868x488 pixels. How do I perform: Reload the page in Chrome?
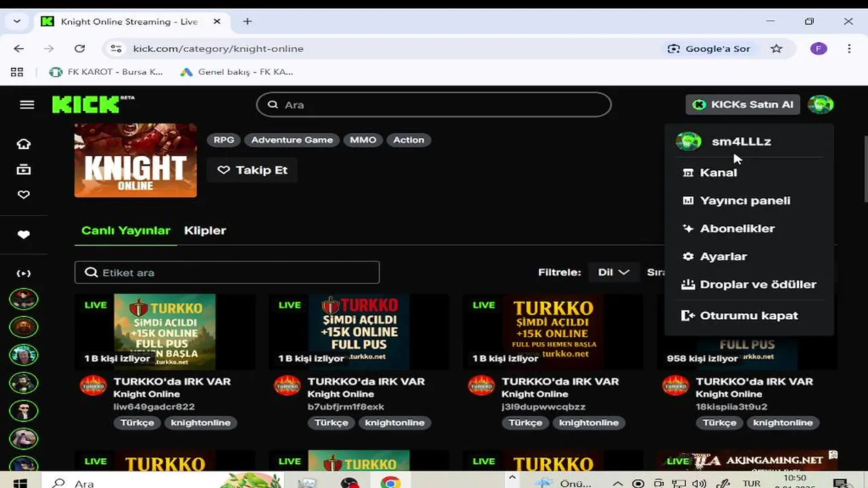79,49
